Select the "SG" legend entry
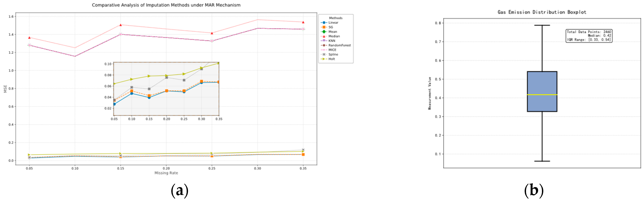The height and width of the screenshot is (204, 644). [x=327, y=27]
